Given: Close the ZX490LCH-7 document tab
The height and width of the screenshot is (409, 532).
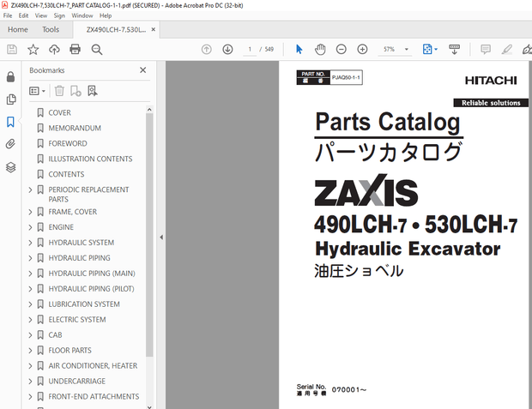Looking at the screenshot, I should (x=154, y=29).
